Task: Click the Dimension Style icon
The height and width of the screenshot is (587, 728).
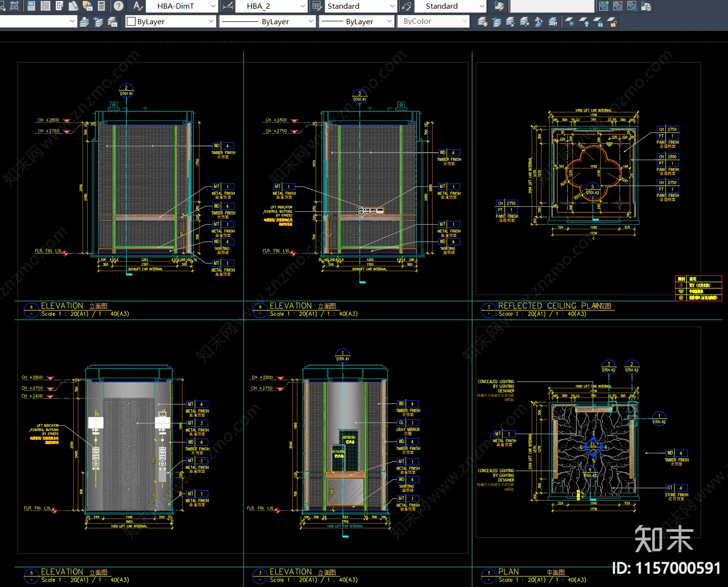Action: pyautogui.click(x=228, y=6)
